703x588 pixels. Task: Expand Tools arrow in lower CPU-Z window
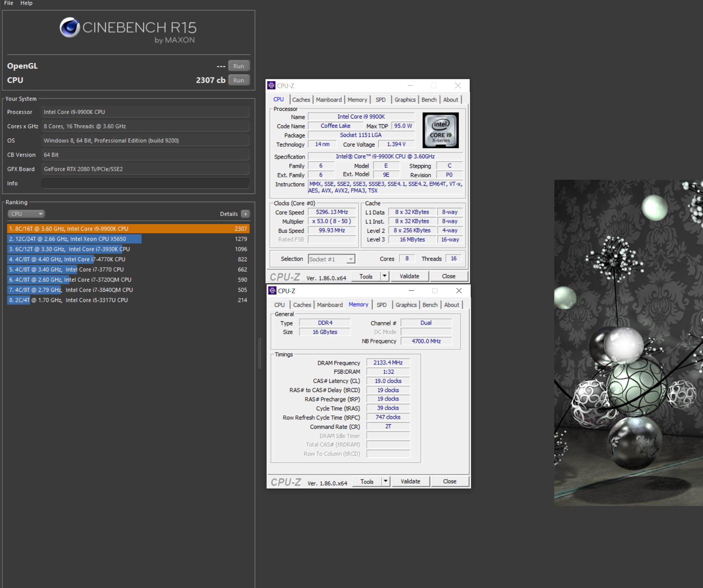[x=385, y=481]
